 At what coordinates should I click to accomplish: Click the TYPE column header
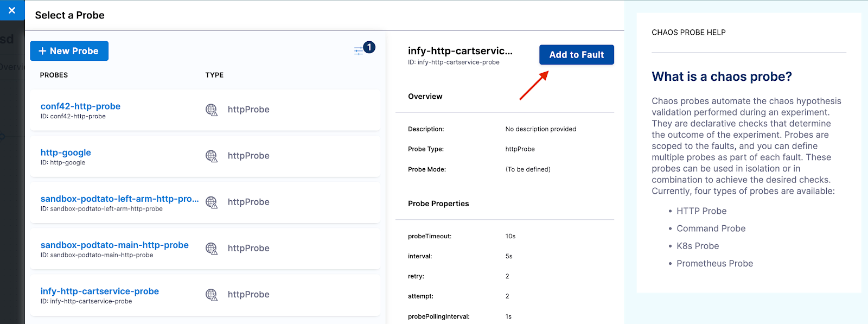[x=214, y=75]
